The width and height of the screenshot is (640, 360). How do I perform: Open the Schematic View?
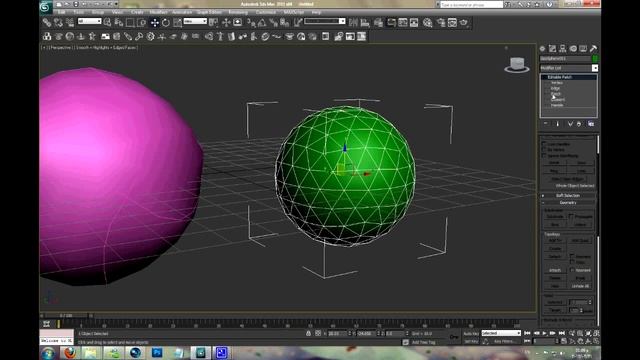[414, 22]
